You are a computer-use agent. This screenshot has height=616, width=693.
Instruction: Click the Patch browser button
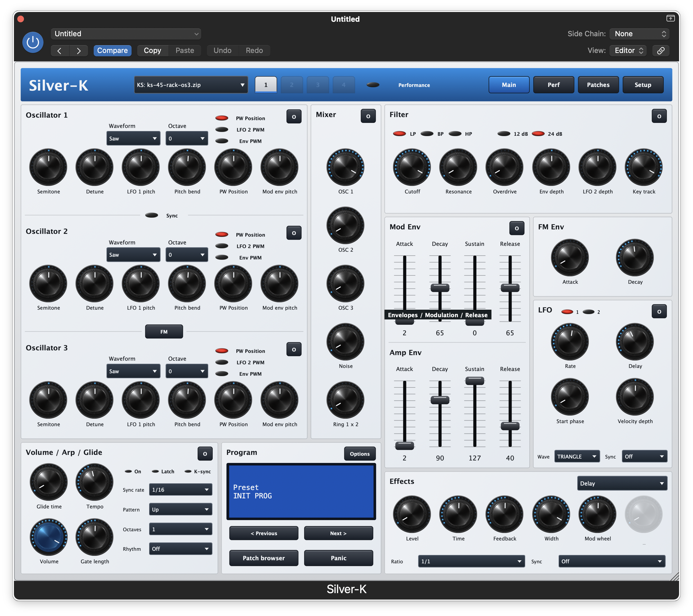(263, 558)
